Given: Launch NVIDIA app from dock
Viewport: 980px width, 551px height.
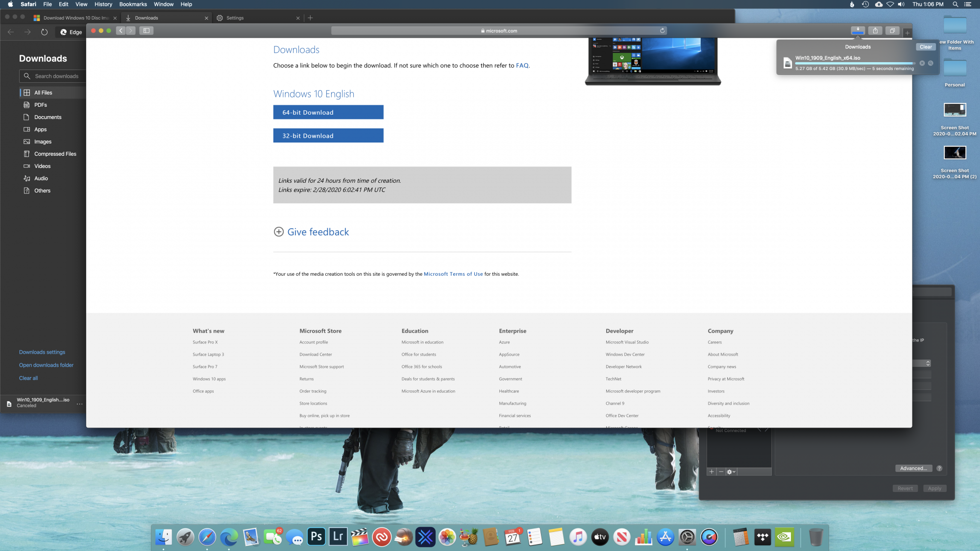Looking at the screenshot, I should (784, 537).
